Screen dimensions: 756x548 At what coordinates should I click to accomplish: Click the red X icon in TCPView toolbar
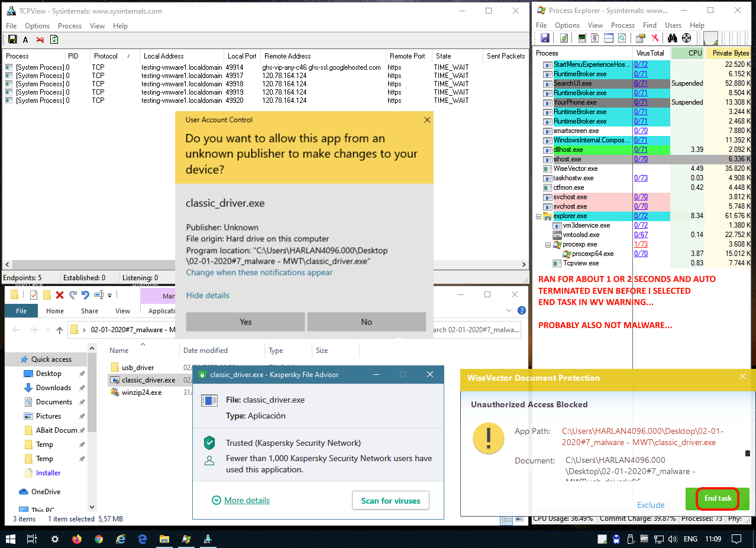[x=40, y=40]
